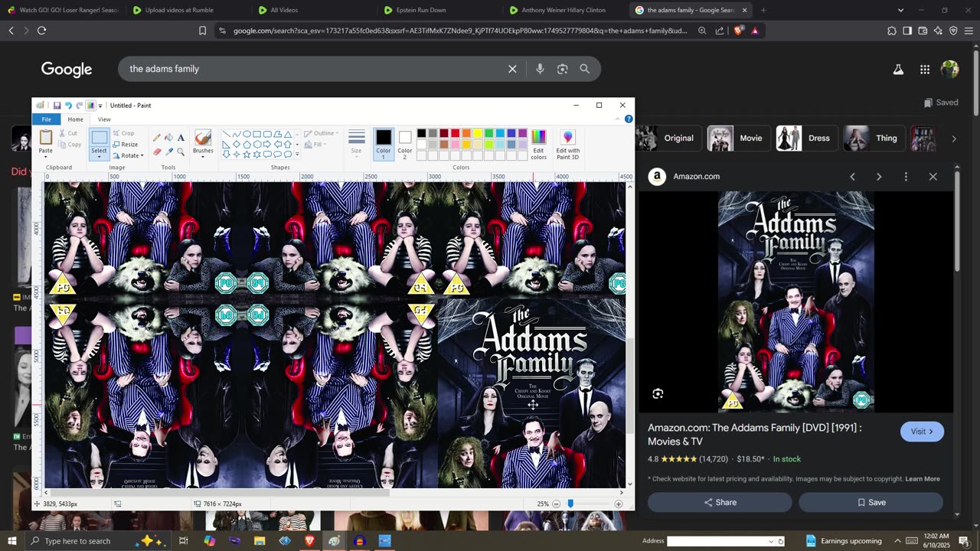
Task: Open the Google apps grid
Action: coord(925,70)
